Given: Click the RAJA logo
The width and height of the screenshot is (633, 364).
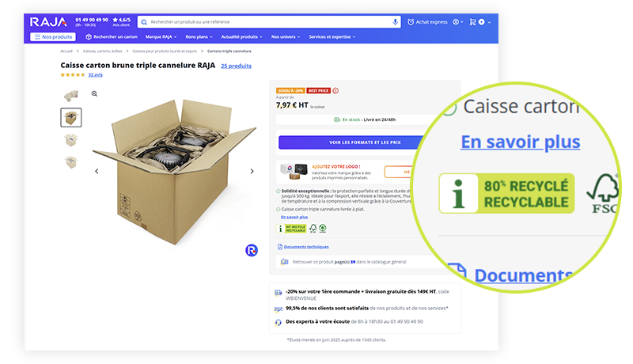Looking at the screenshot, I should point(48,22).
